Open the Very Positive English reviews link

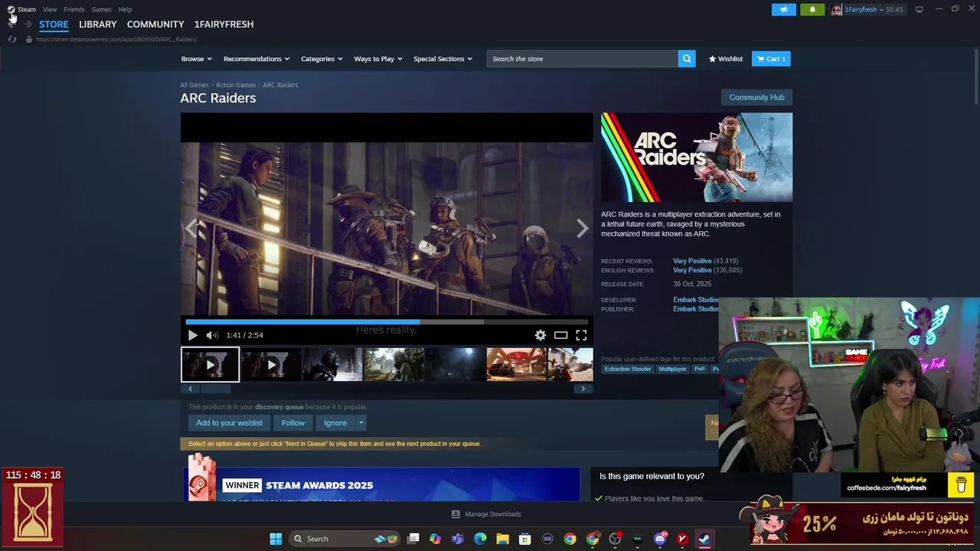pyautogui.click(x=692, y=270)
